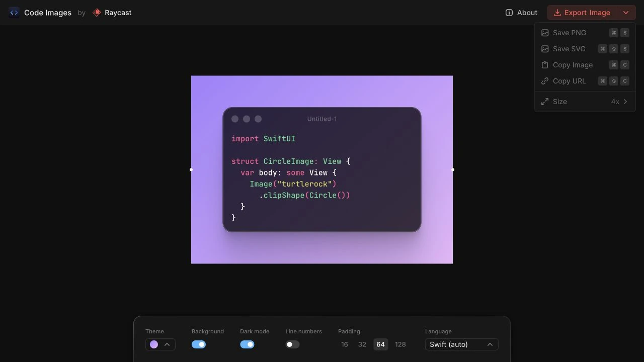The image size is (644, 362).
Task: Click the code text .clipShape(Circle())
Action: pyautogui.click(x=304, y=195)
